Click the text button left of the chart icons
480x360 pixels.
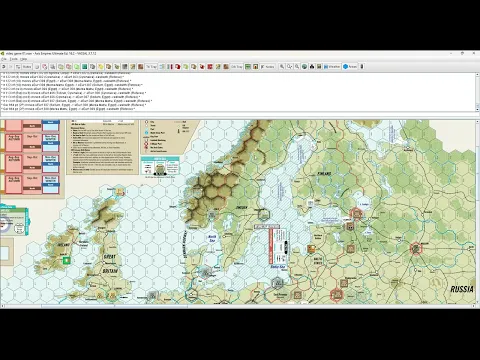click(x=27, y=67)
